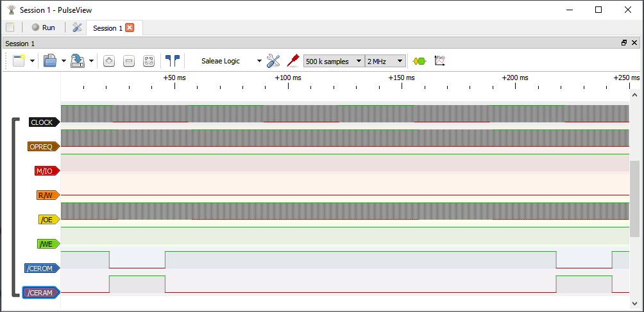This screenshot has width=644, height=312.
Task: Zoom out of the waveform
Action: point(129,62)
